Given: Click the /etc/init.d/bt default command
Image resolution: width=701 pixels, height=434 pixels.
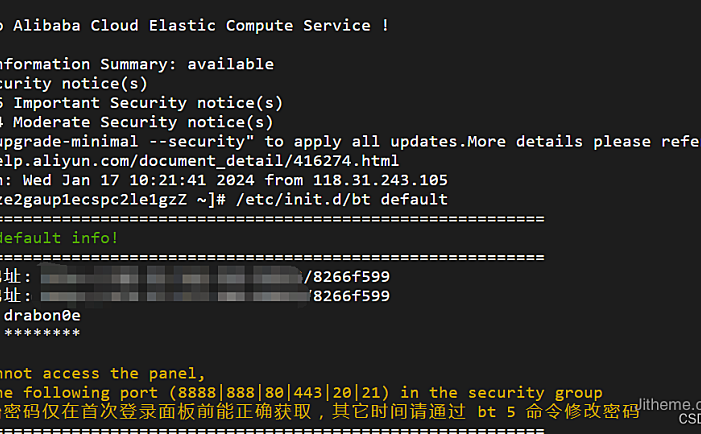Looking at the screenshot, I should tap(342, 199).
